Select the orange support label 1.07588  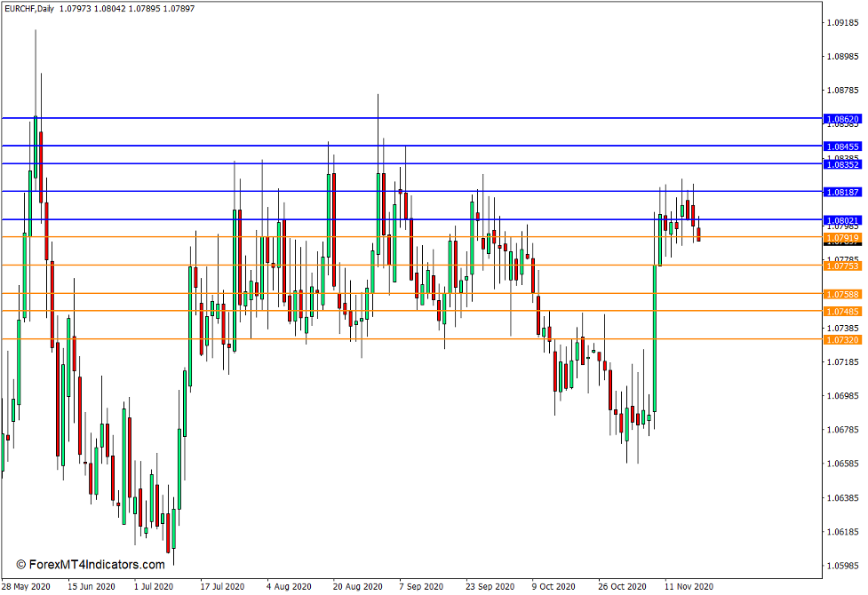point(842,296)
